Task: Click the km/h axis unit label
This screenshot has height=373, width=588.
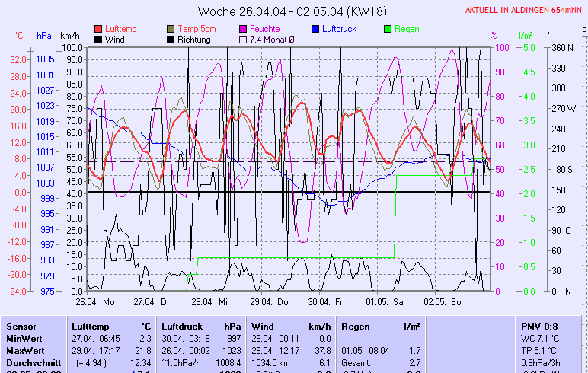Action: 69,36
